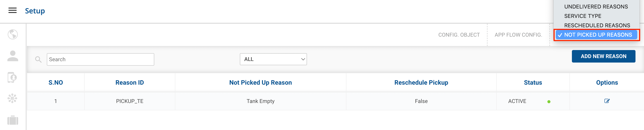
Task: Click ADD NEW REASON button
Action: [603, 56]
